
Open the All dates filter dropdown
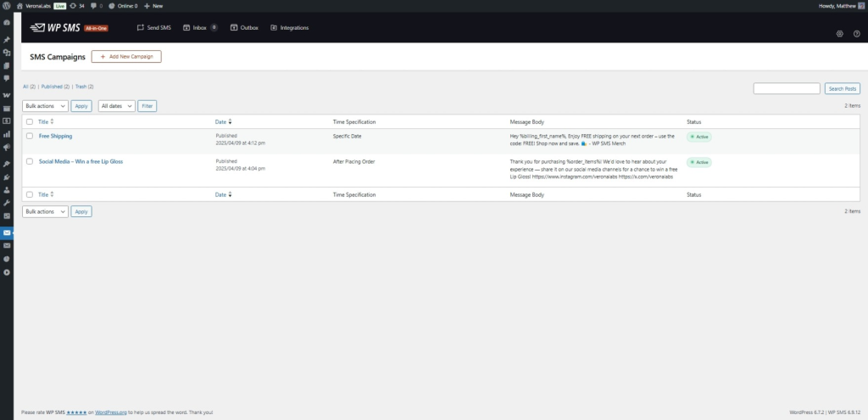(116, 106)
